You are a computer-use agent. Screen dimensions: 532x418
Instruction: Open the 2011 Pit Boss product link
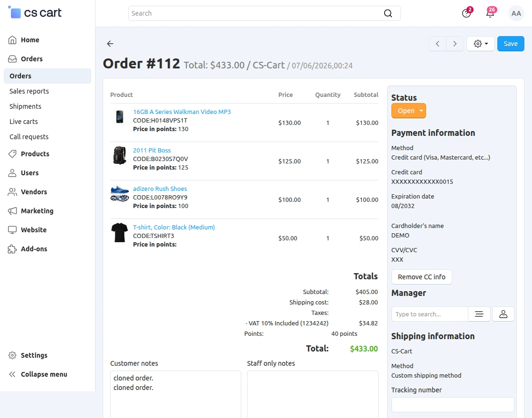click(x=152, y=150)
